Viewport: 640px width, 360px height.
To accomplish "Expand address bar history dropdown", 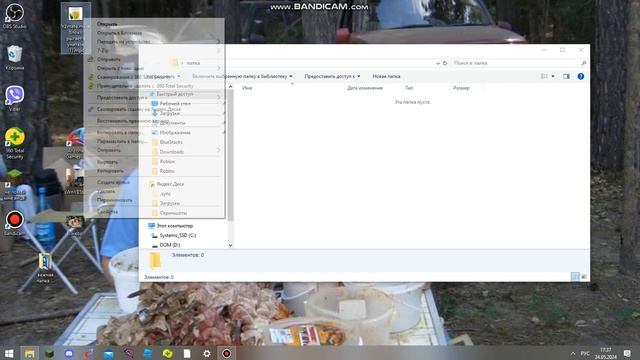I will [438, 63].
